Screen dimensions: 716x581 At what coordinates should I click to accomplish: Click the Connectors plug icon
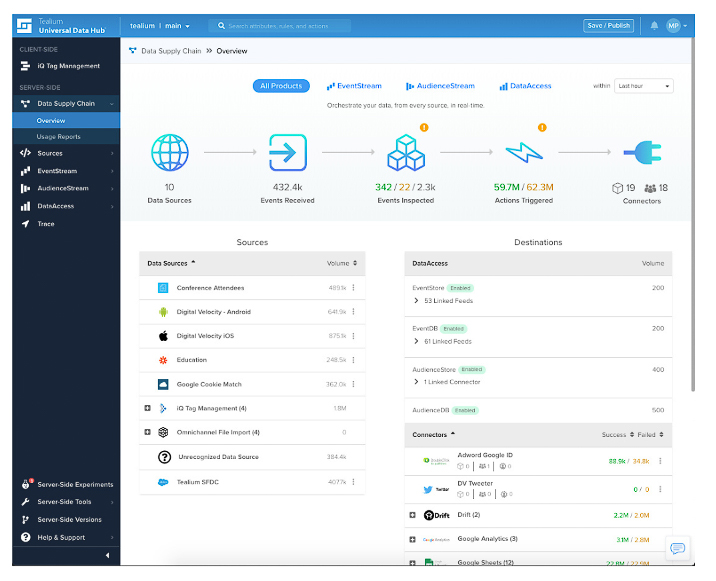(640, 153)
